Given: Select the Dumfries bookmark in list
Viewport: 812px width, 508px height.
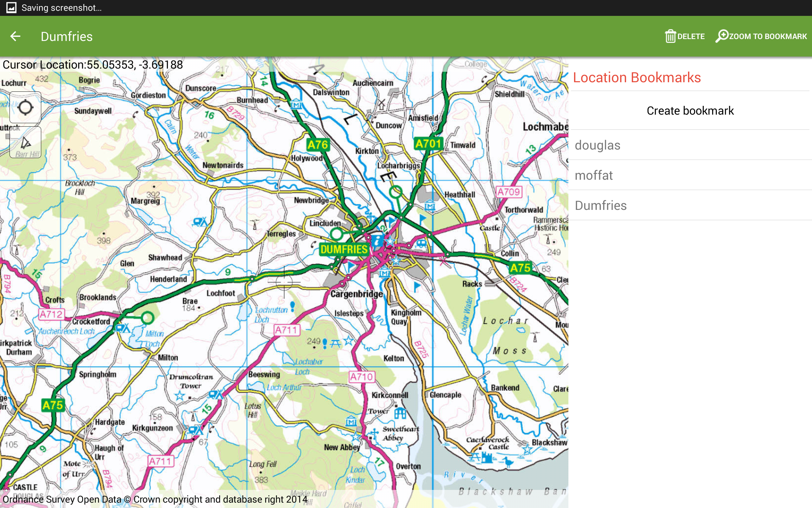Looking at the screenshot, I should coord(690,205).
